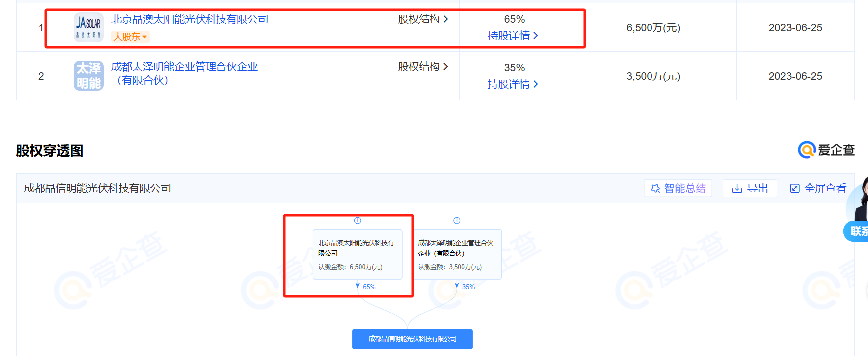Image resolution: width=868 pixels, height=356 pixels.
Task: Click the 智能总结 button
Action: [x=678, y=188]
